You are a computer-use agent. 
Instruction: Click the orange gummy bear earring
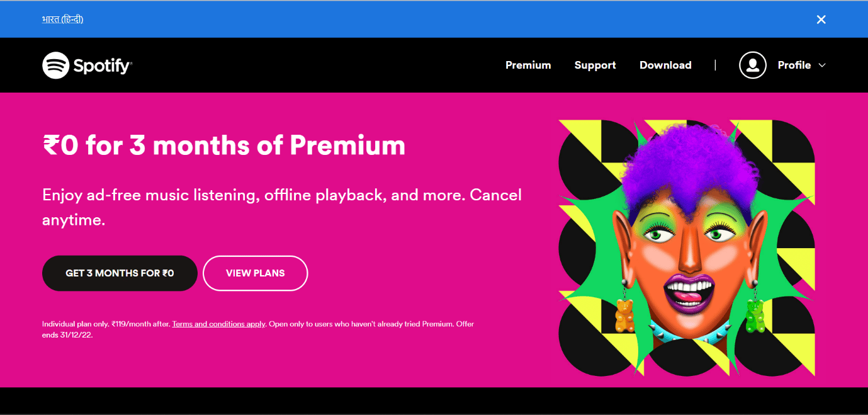[x=624, y=316]
